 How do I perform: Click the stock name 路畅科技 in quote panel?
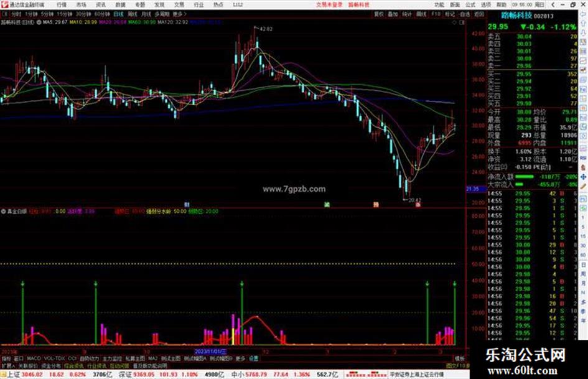[x=516, y=16]
